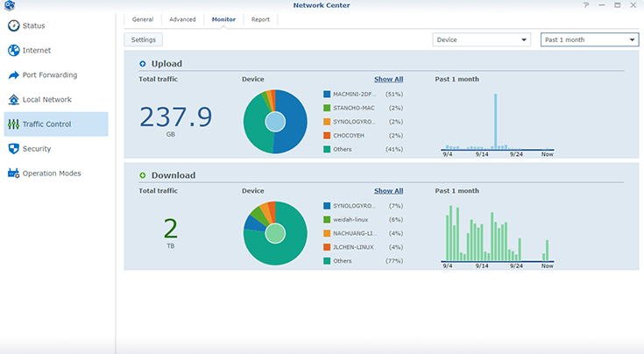Click the Upload section heading
Screen dimensions: 644x354
166,64
